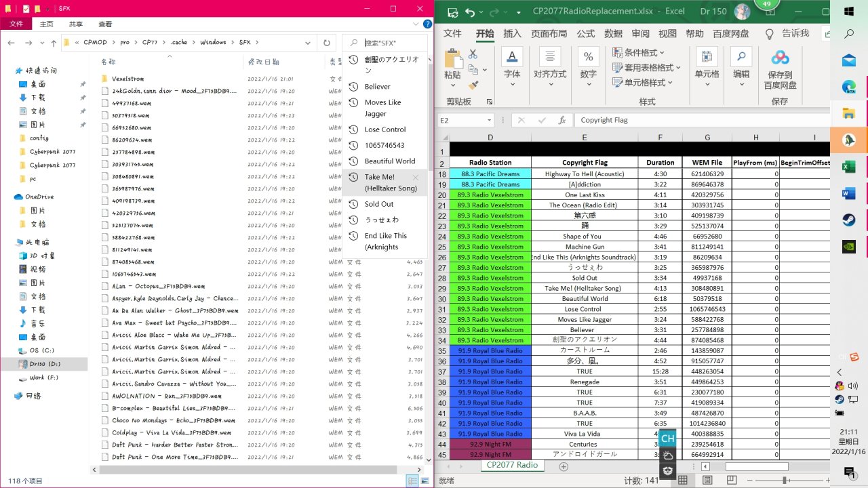Open Steam from the taskbar
Image resolution: width=868 pixels, height=488 pixels.
[x=849, y=220]
